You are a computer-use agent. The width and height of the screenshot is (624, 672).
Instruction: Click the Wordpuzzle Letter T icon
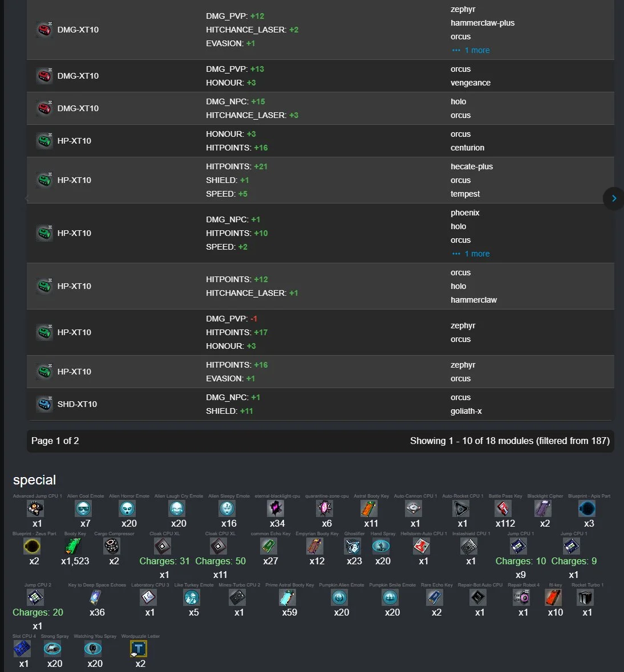[139, 649]
